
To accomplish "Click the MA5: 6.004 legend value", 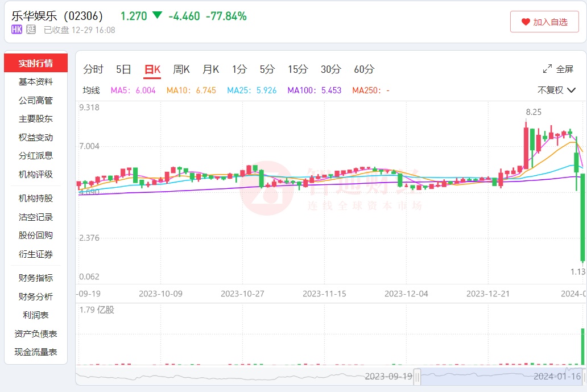I will (x=133, y=90).
